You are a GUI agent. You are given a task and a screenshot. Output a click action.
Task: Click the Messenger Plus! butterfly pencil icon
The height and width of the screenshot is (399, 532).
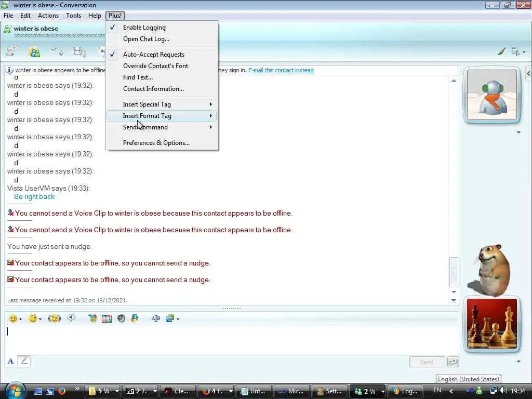pyautogui.click(x=92, y=318)
